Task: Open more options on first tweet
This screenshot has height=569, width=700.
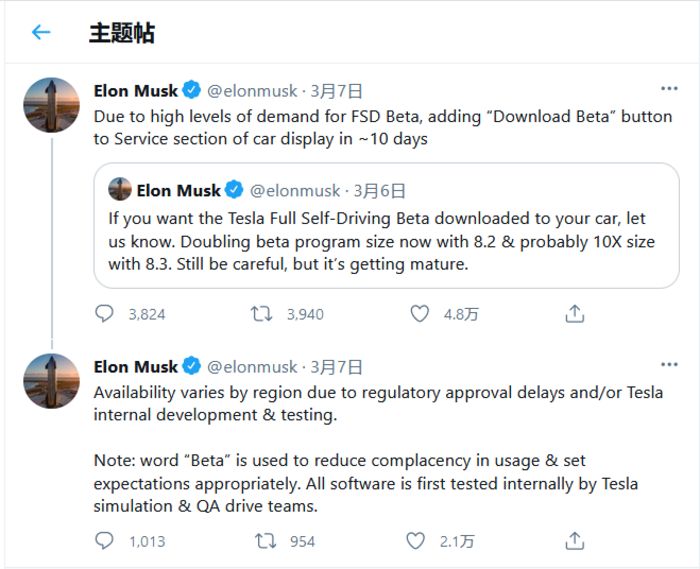Action: point(669,89)
